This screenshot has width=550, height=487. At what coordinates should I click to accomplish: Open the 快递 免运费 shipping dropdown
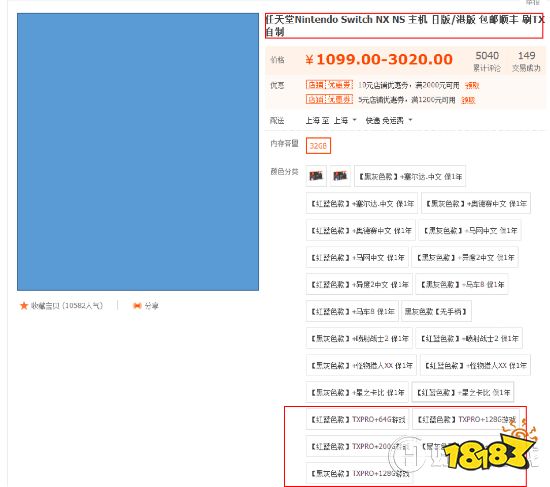click(x=389, y=121)
